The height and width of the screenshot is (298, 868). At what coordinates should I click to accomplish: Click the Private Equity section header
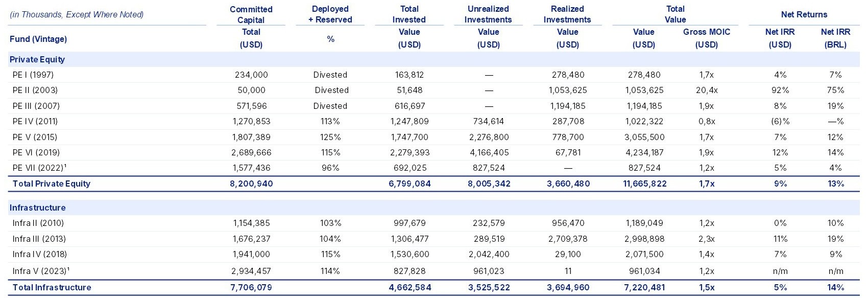click(x=37, y=59)
